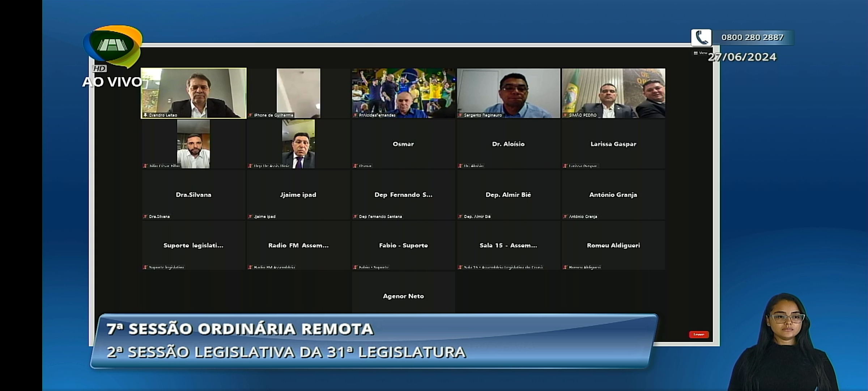
Task: Click muted mic icon beside iPhone de Guilherme
Action: coord(250,115)
